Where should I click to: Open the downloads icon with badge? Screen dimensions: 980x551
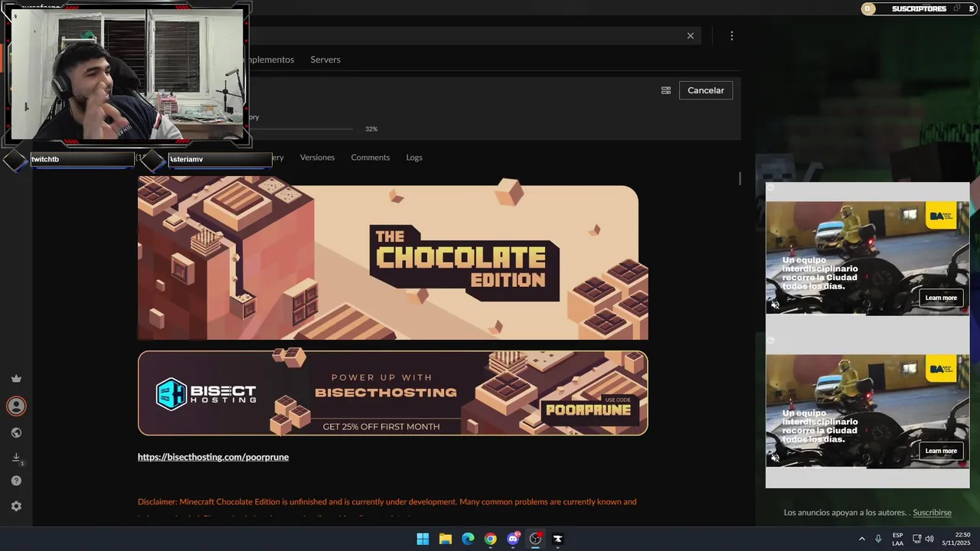[x=16, y=458]
